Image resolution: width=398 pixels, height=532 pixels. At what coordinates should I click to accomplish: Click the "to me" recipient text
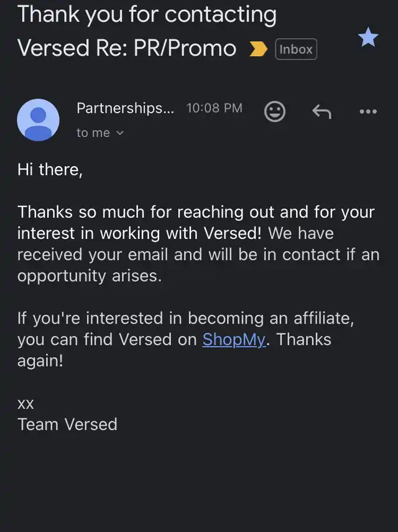(93, 133)
